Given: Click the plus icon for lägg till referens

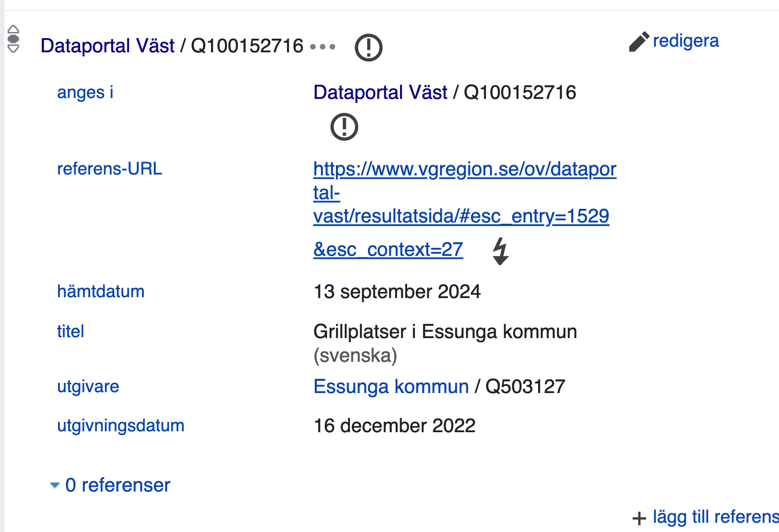Looking at the screenshot, I should point(639,518).
